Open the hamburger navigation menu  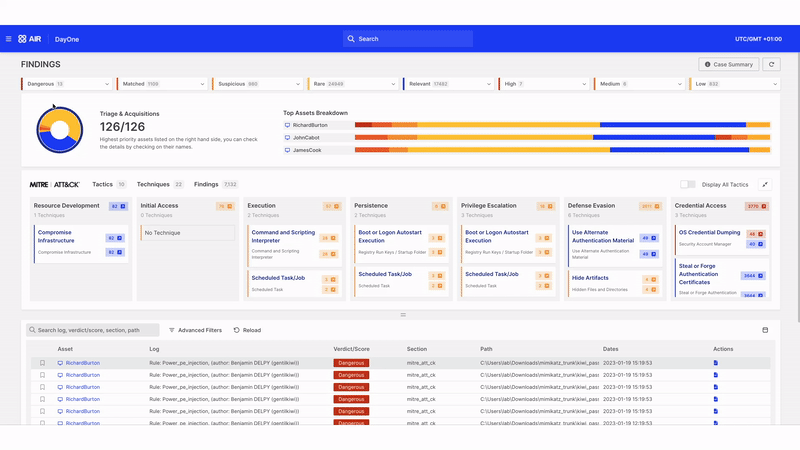9,39
